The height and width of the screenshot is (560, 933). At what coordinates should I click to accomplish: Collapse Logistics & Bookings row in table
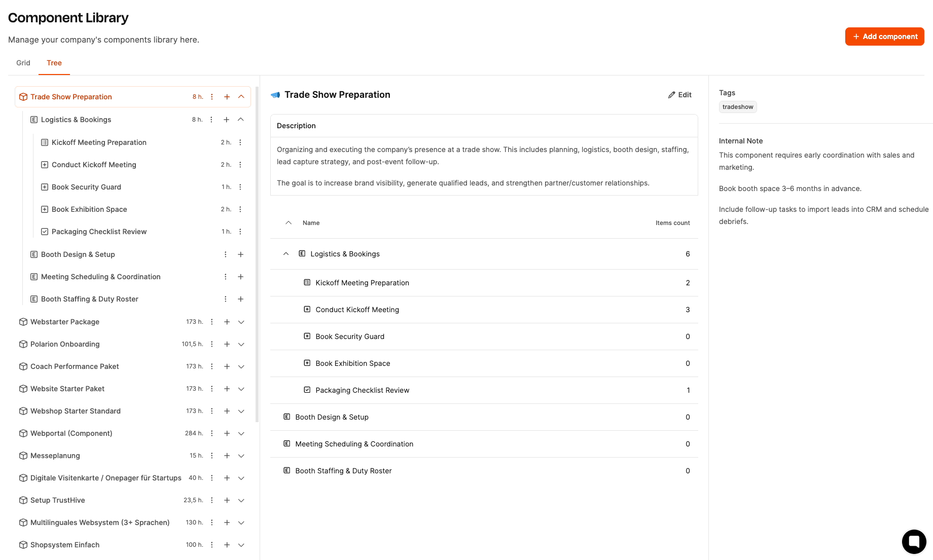pyautogui.click(x=286, y=254)
